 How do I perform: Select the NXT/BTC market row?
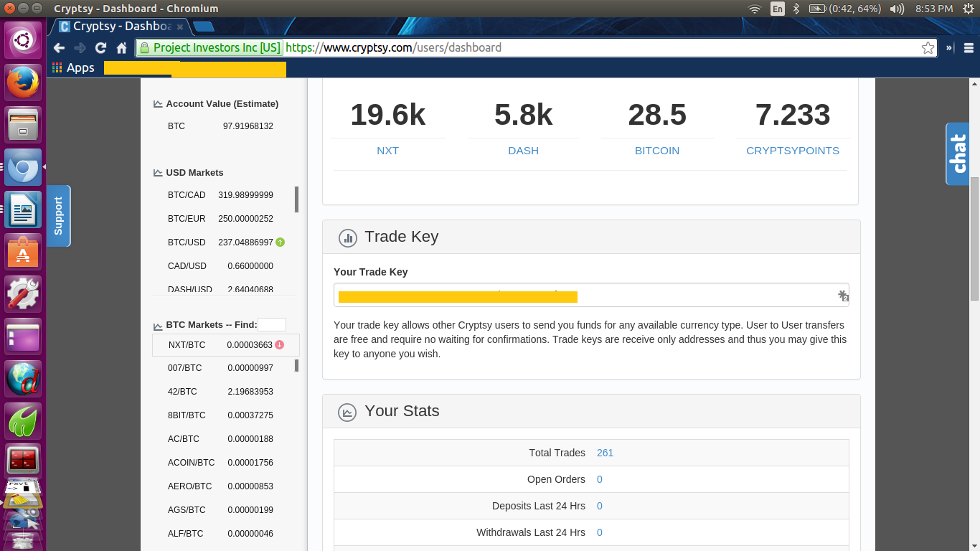226,345
